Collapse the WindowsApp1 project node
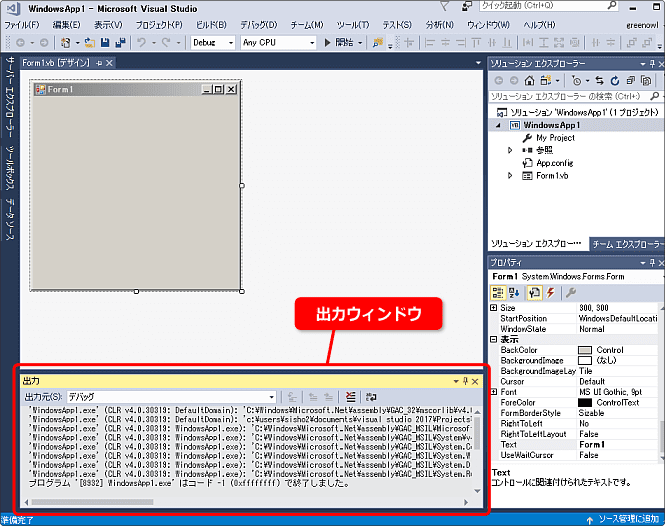The image size is (665, 526). point(498,125)
